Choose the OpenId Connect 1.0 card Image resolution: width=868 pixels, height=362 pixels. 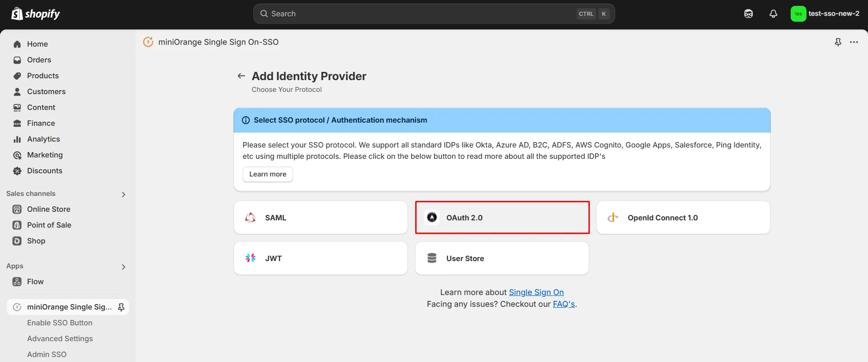(x=683, y=218)
